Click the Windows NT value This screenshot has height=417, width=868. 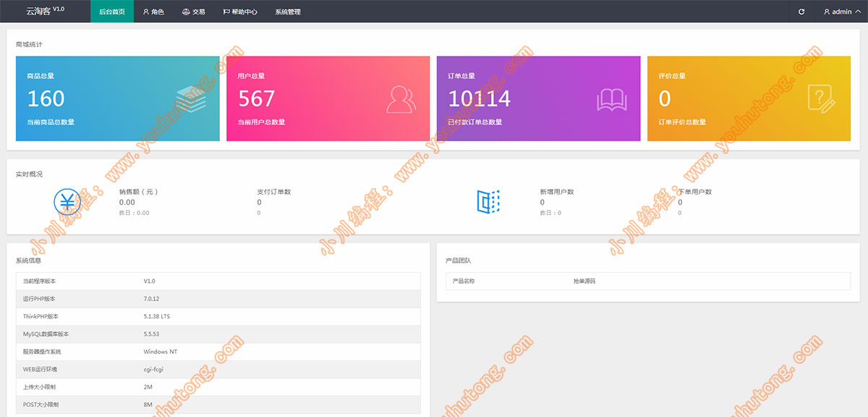point(160,352)
